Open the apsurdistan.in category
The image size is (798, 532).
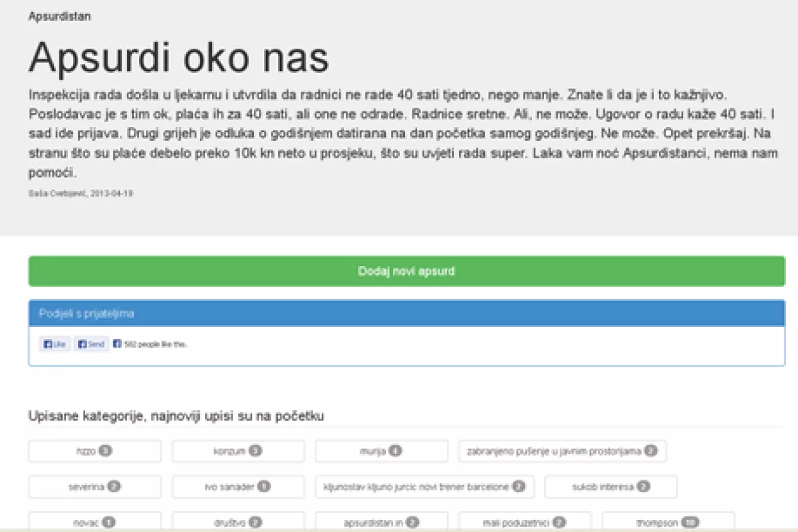pyautogui.click(x=381, y=521)
